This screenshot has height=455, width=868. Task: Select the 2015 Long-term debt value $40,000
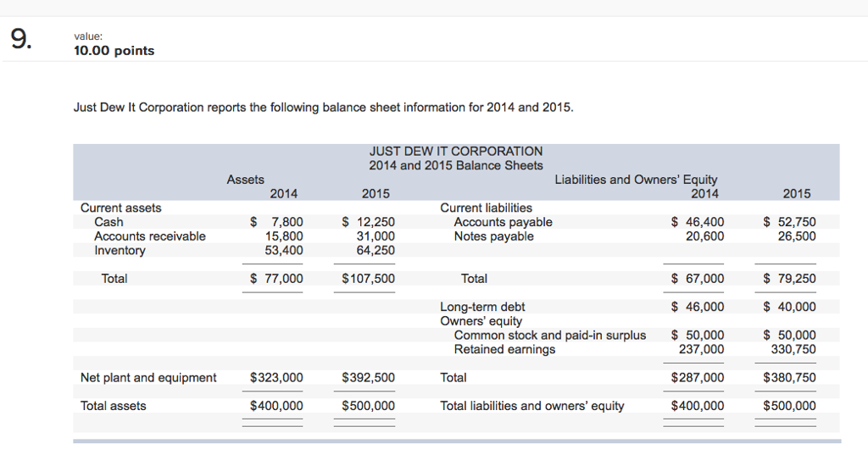(789, 307)
